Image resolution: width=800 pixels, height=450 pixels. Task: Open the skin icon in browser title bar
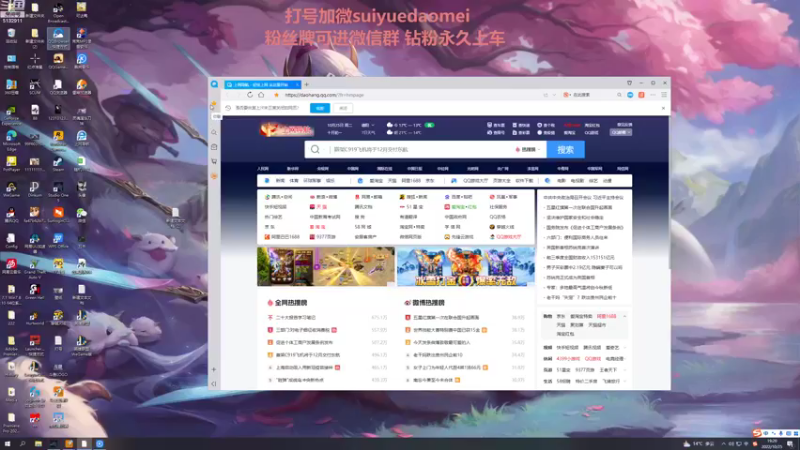(x=629, y=83)
